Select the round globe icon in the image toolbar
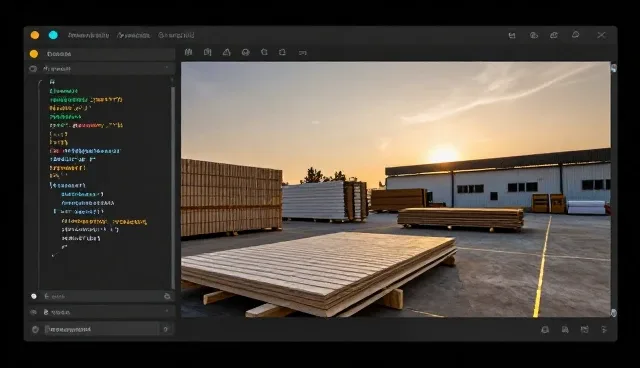This screenshot has width=640, height=368. (x=246, y=52)
